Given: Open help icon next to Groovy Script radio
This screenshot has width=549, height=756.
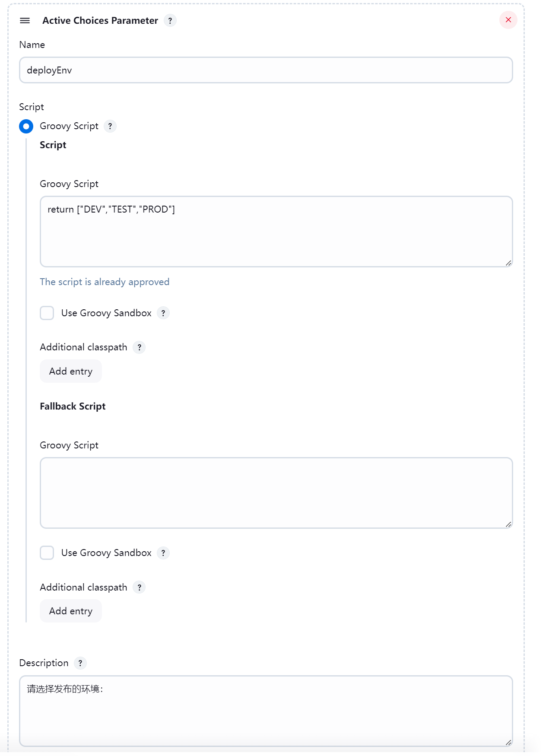Looking at the screenshot, I should point(110,126).
